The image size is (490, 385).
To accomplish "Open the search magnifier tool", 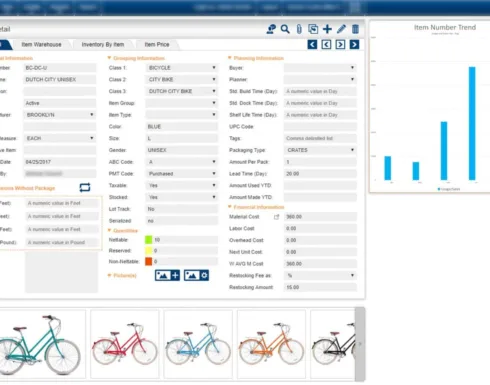I will pos(285,29).
